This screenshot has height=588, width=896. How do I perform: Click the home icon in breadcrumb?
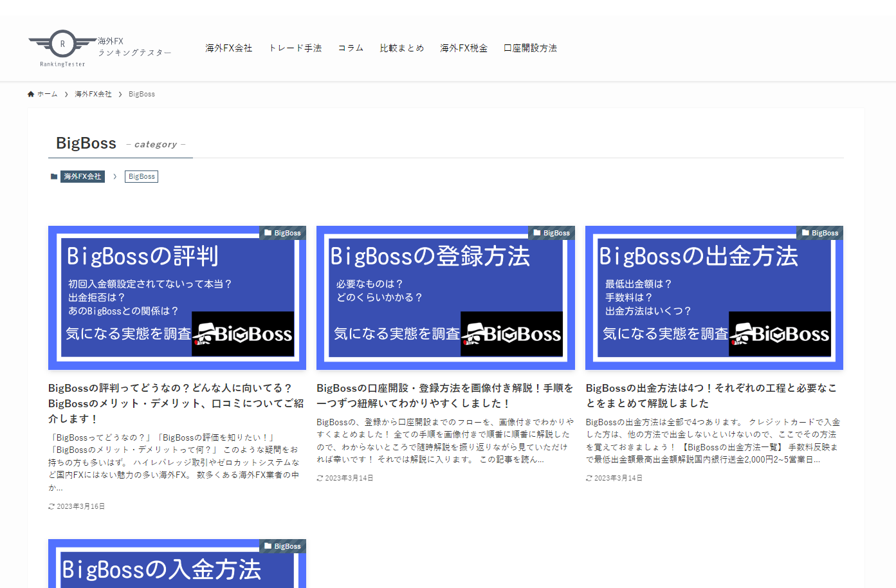31,94
